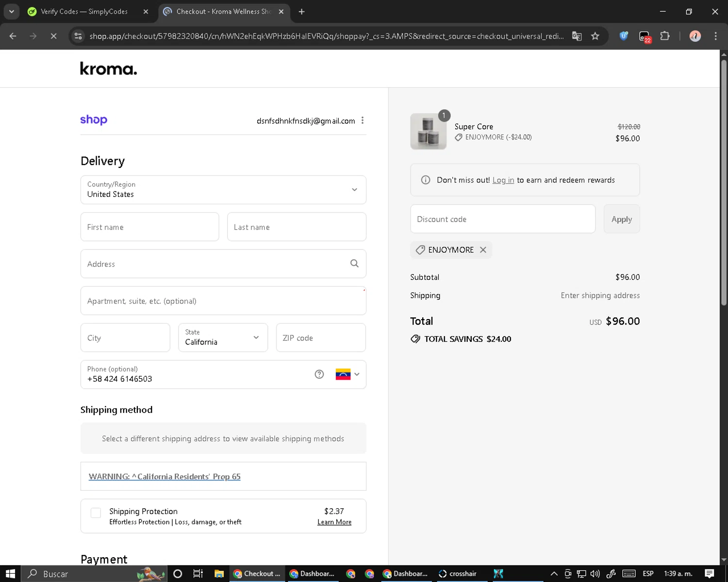Viewport: 728px width, 582px height.
Task: Select the Checkout Kroma Wellness tab
Action: (x=223, y=12)
